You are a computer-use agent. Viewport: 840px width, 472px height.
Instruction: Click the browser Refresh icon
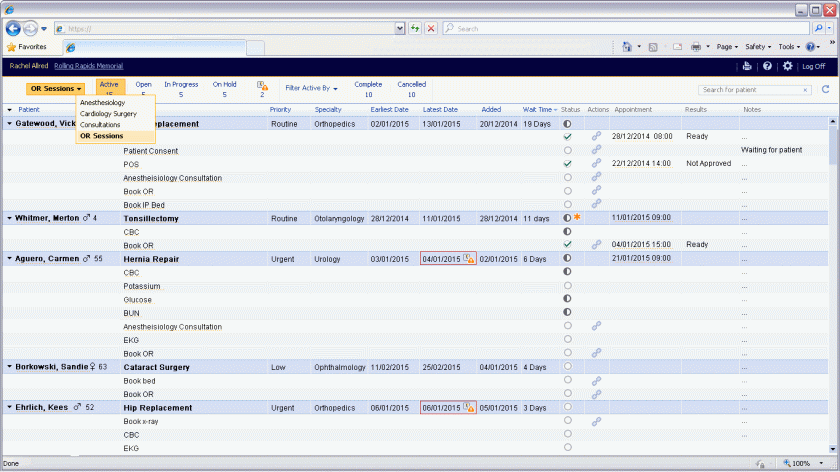[x=415, y=28]
